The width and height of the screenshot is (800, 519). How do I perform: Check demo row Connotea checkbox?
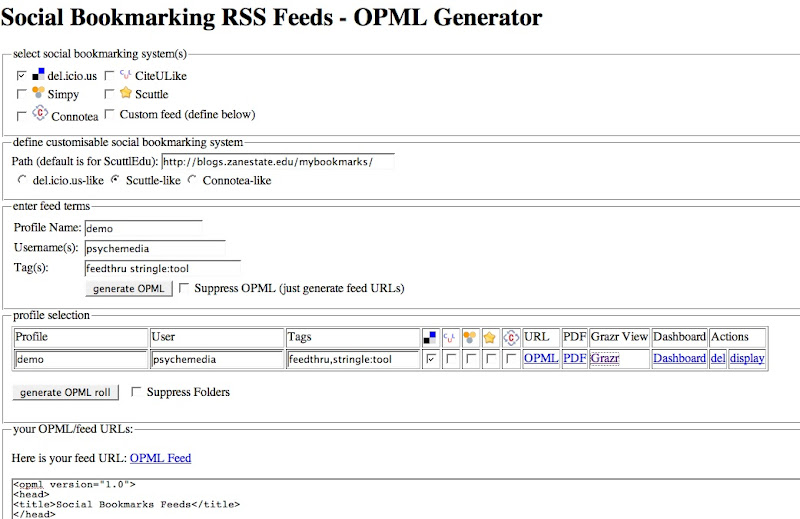[x=510, y=359]
